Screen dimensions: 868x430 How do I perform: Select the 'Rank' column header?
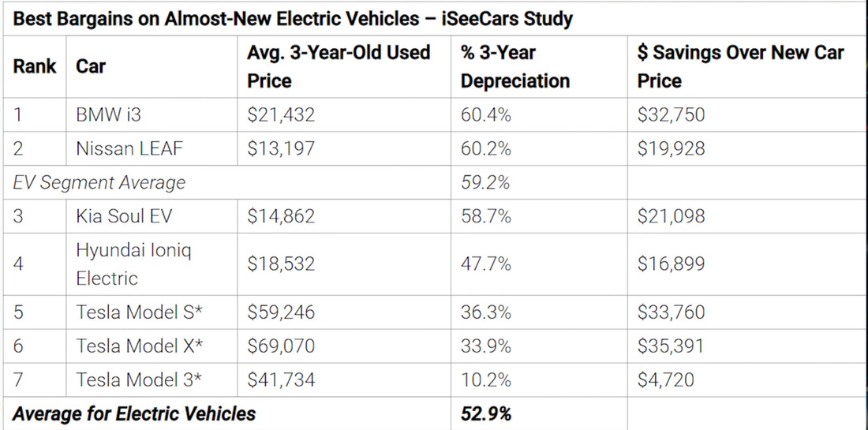coord(34,66)
